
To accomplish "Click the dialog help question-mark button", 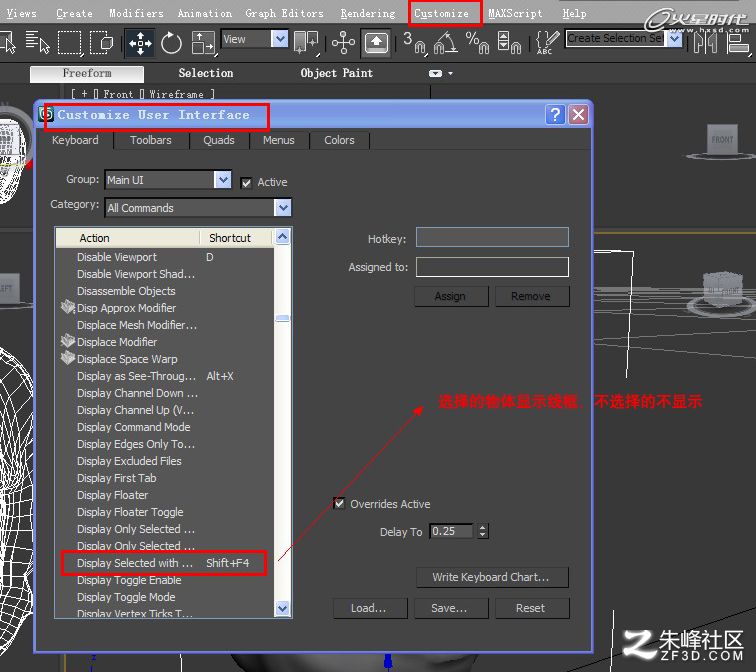I will pyautogui.click(x=555, y=115).
